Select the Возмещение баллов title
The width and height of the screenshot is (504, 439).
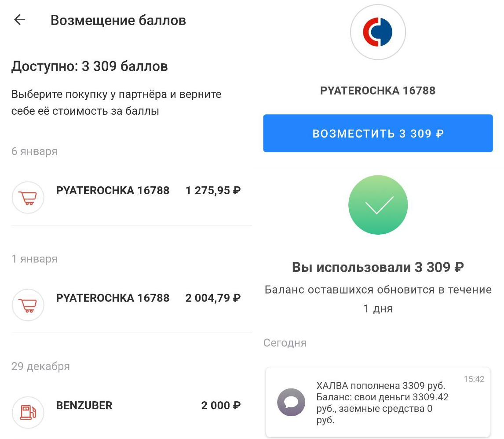(x=118, y=20)
